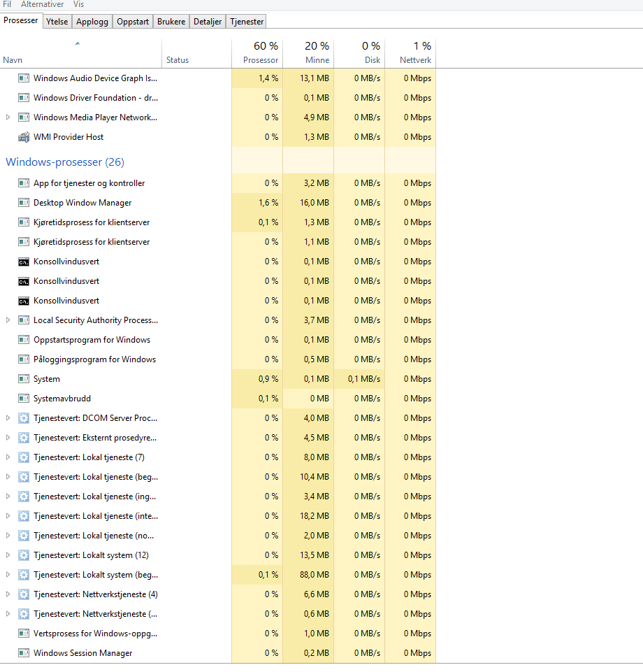
Task: Click the 18,2 MB memory value
Action: 315,516
